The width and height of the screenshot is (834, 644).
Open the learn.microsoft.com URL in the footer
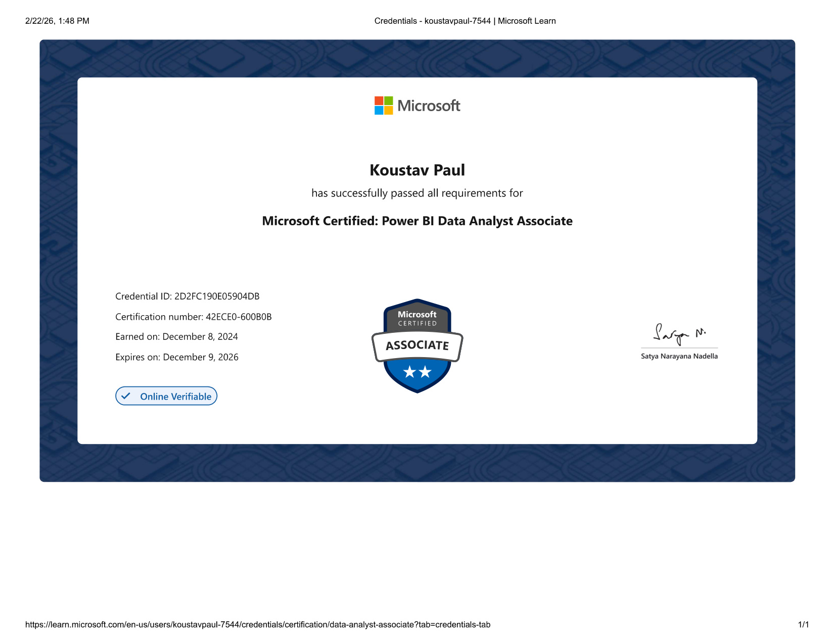click(x=258, y=625)
